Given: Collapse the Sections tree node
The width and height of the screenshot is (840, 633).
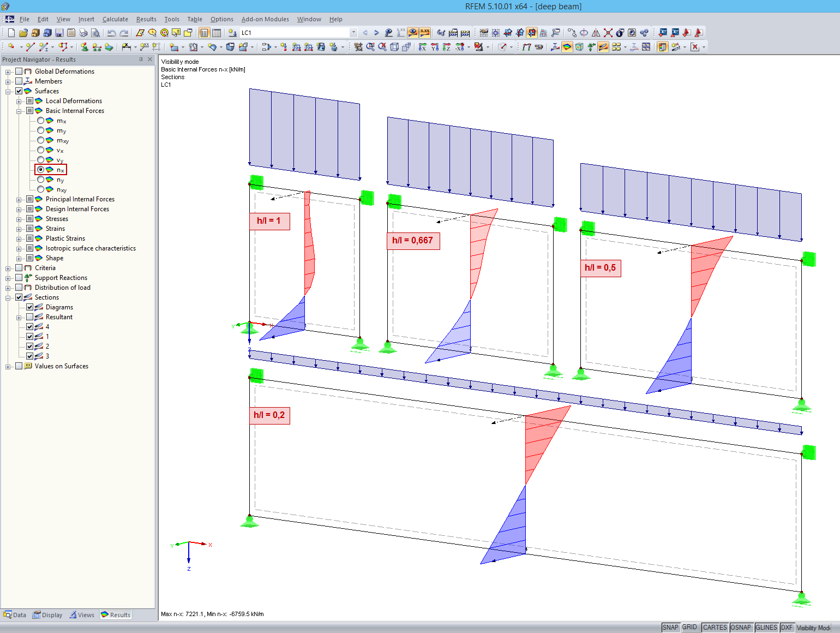Looking at the screenshot, I should [8, 297].
